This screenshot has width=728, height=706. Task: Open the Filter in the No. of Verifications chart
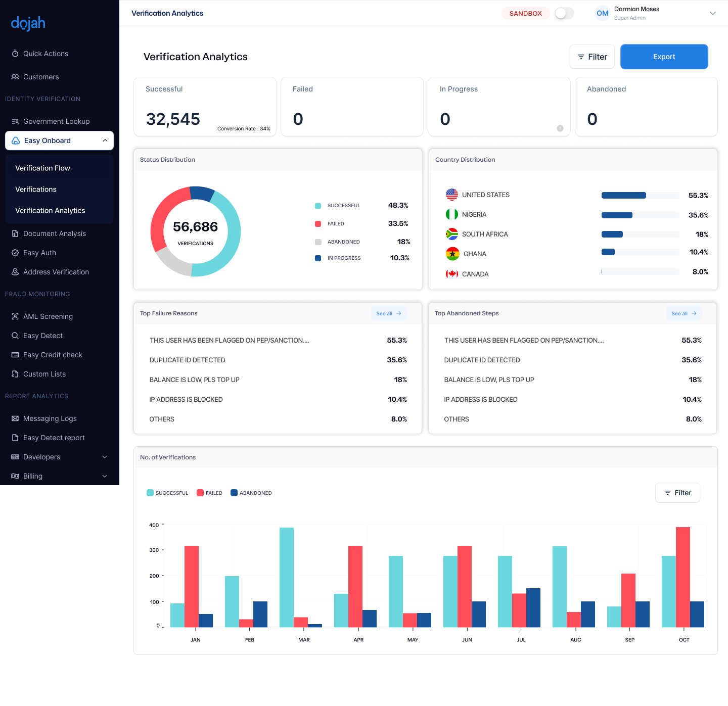point(677,493)
